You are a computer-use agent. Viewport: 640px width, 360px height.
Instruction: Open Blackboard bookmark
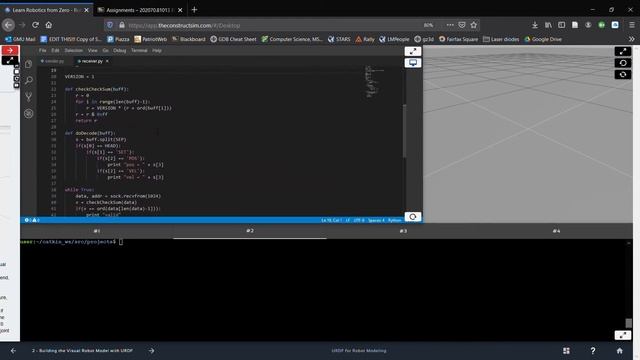click(189, 39)
